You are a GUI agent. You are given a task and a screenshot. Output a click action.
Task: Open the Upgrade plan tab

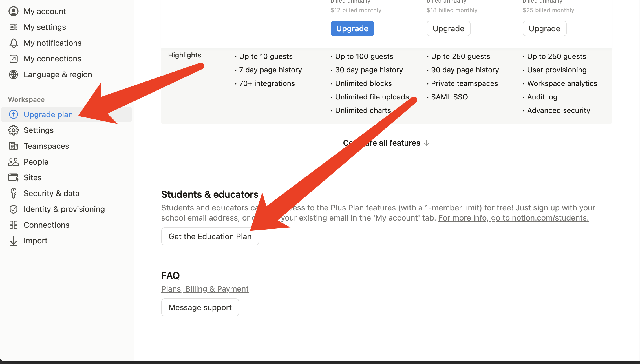click(x=48, y=114)
